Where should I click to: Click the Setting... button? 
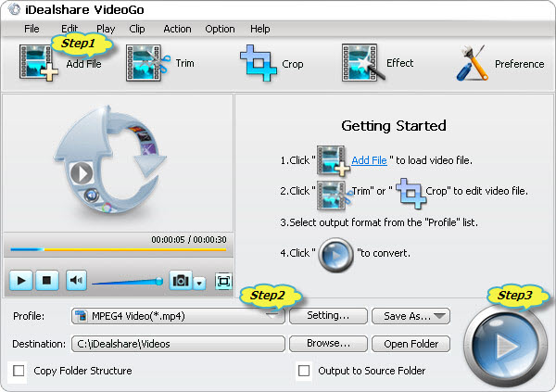coord(328,315)
